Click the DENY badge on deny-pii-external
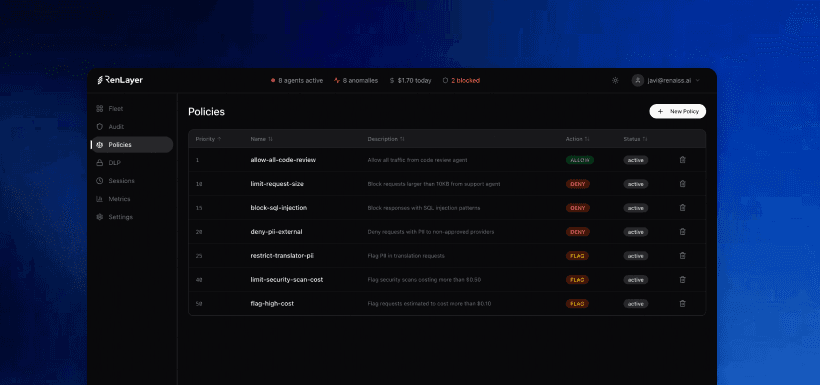 [x=578, y=232]
